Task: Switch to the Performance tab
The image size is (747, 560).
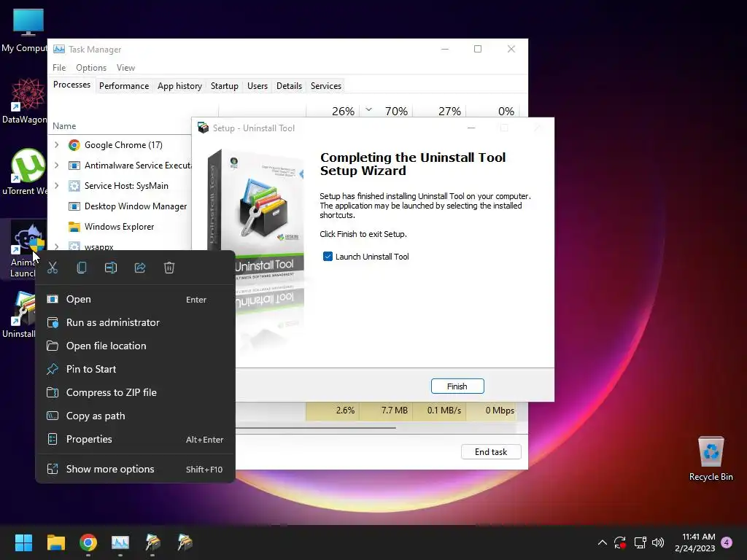Action: coord(124,86)
